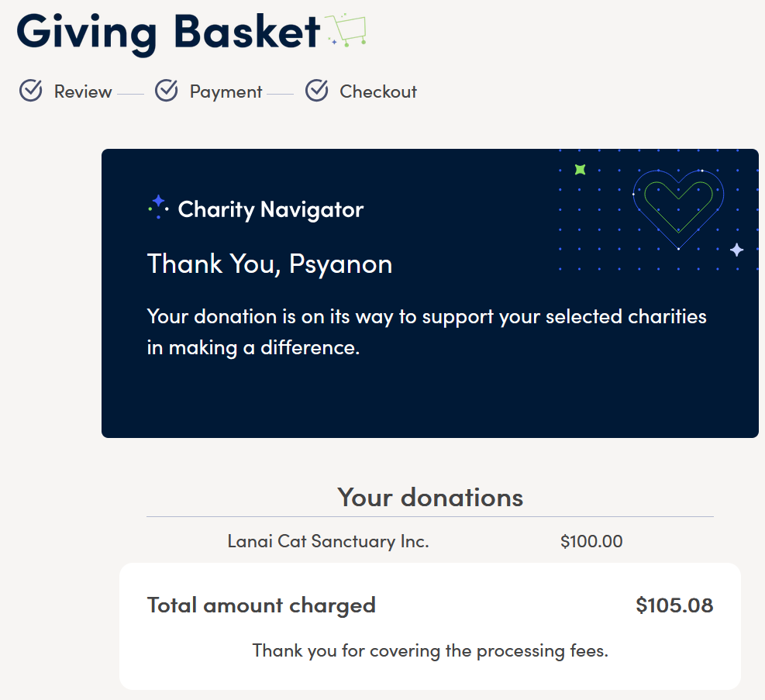This screenshot has width=765, height=700.
Task: Click the processing fees thank-you note
Action: tap(430, 650)
